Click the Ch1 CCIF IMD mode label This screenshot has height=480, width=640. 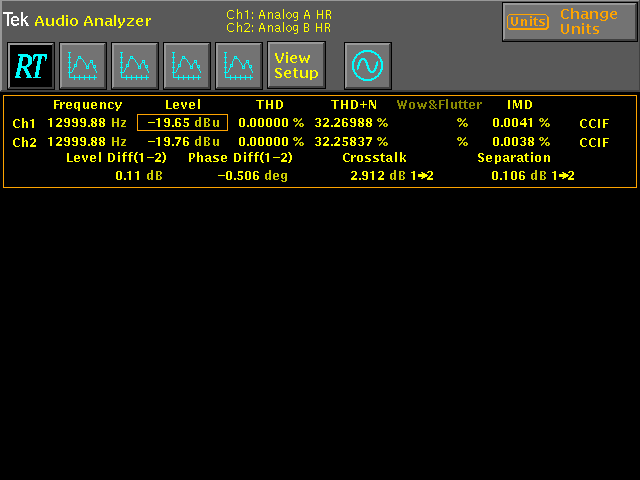(594, 123)
